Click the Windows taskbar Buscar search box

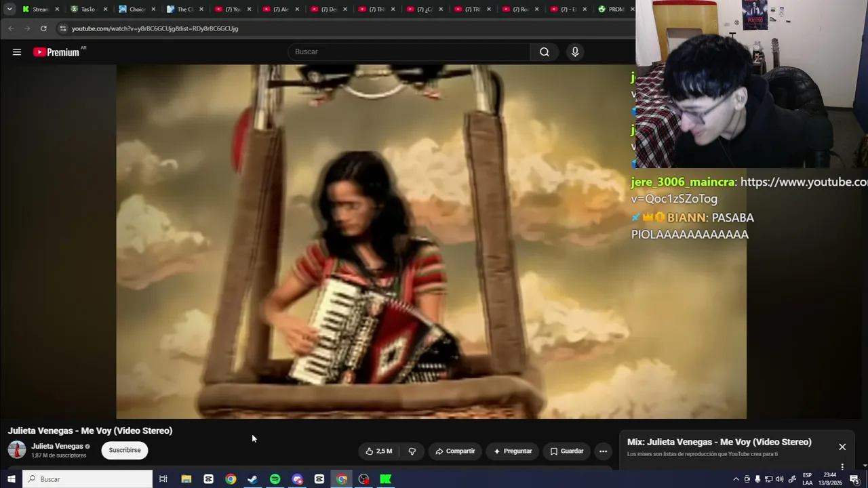pyautogui.click(x=88, y=479)
